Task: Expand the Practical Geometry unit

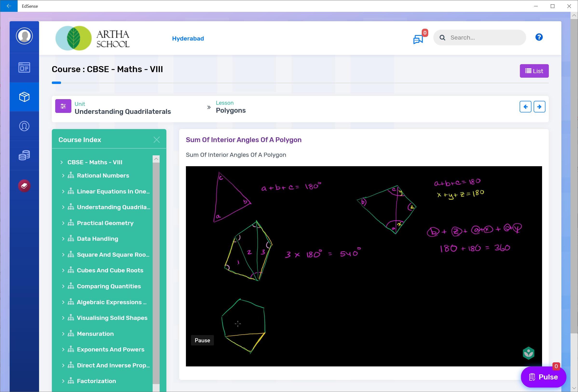Action: pos(63,223)
